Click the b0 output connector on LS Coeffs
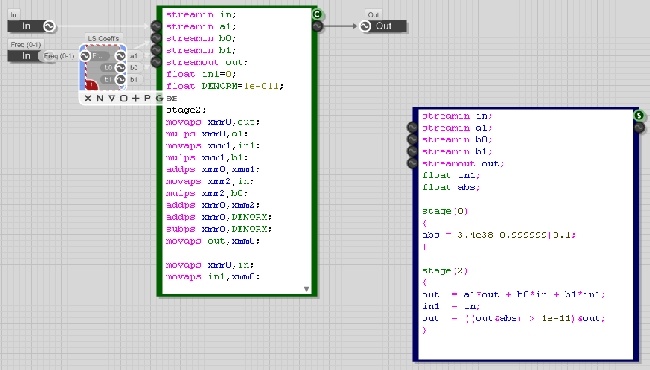The width and height of the screenshot is (650, 370). coord(121,68)
